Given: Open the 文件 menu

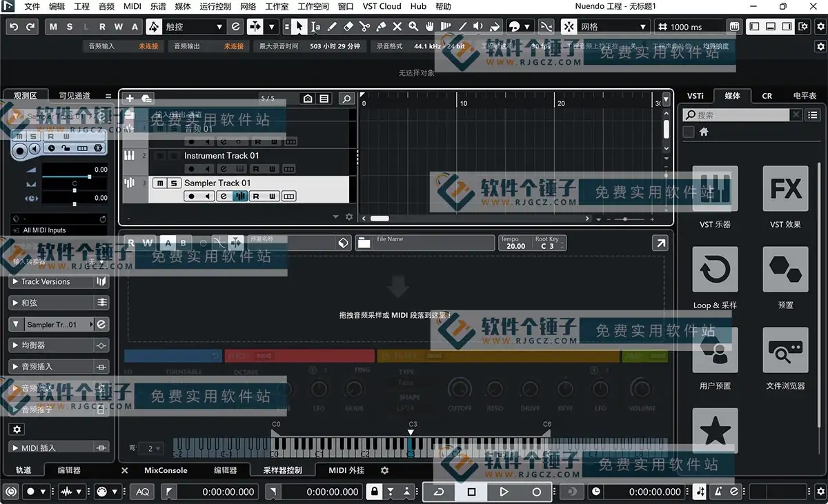Looking at the screenshot, I should pos(32,7).
